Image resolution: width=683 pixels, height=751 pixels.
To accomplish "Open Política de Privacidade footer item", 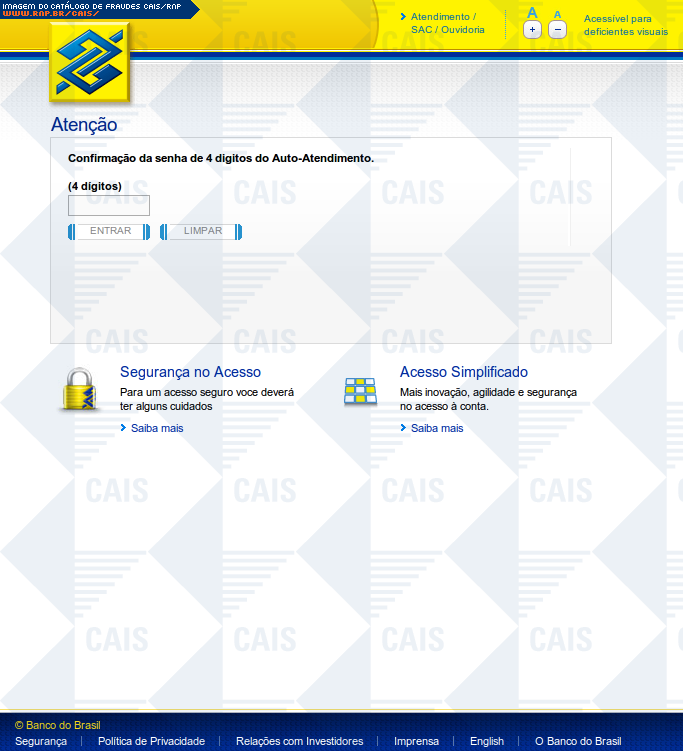I will (x=151, y=741).
